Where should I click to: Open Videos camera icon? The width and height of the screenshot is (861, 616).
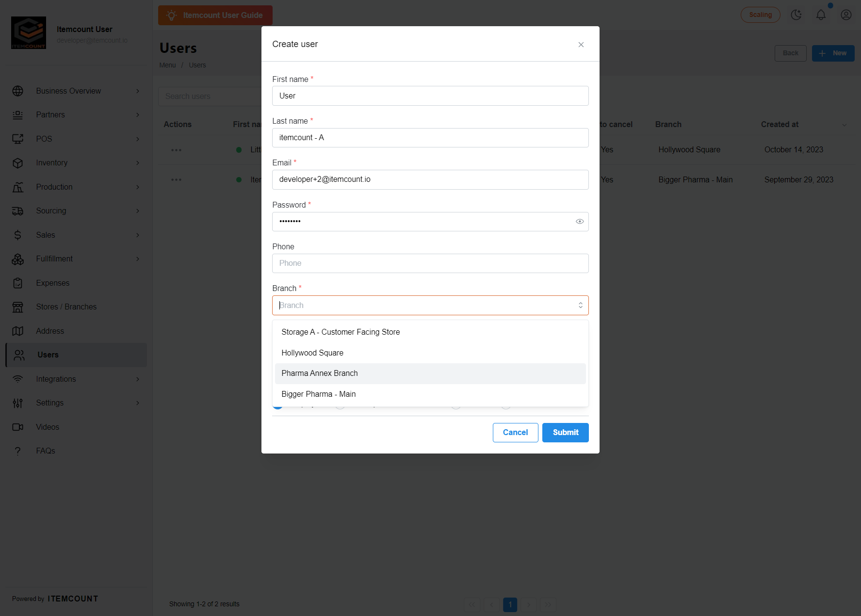coord(18,427)
